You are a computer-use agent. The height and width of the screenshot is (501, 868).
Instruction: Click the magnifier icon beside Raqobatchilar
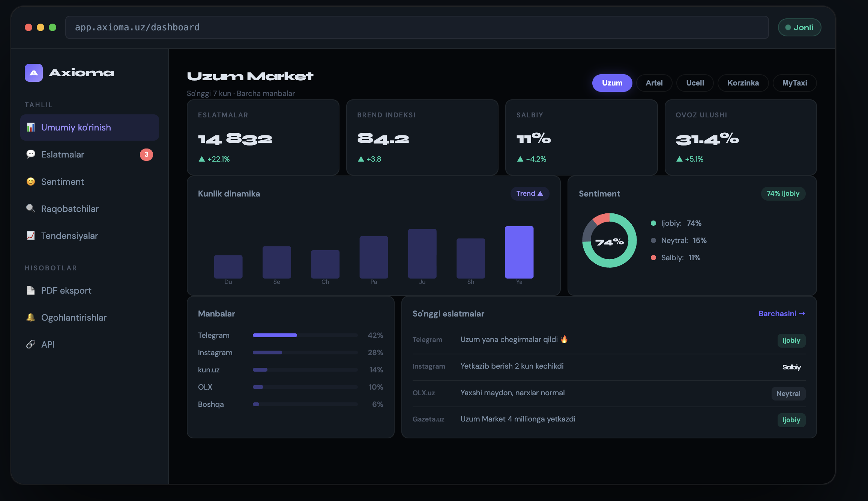click(x=31, y=209)
